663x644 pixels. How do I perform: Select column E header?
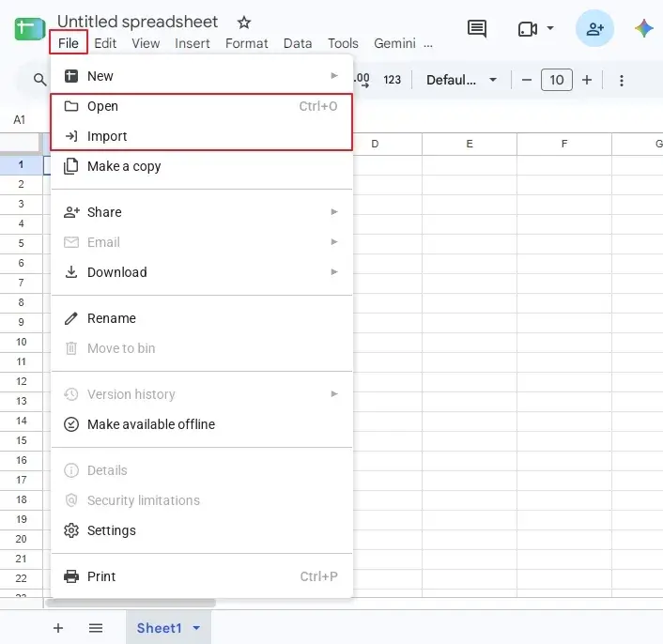click(x=470, y=144)
